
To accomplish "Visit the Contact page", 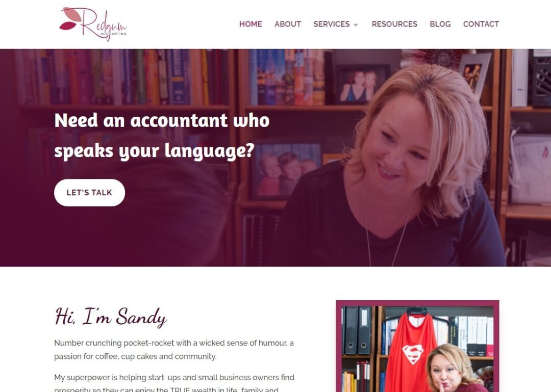I will click(x=481, y=24).
